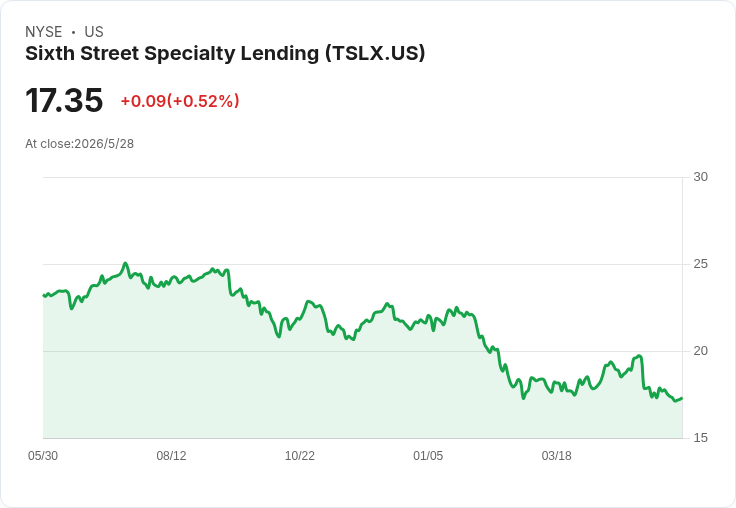
Task: Click the 08/12 date marker
Action: point(171,455)
